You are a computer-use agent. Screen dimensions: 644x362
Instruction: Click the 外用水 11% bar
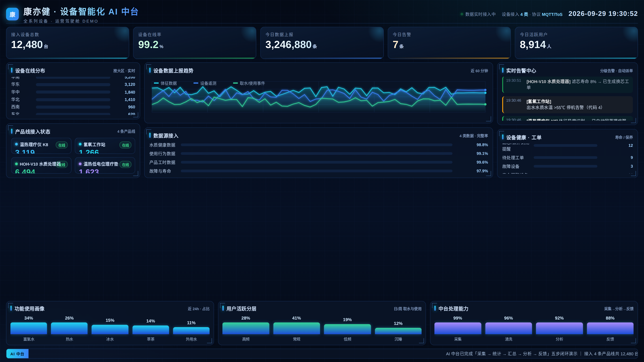(191, 330)
